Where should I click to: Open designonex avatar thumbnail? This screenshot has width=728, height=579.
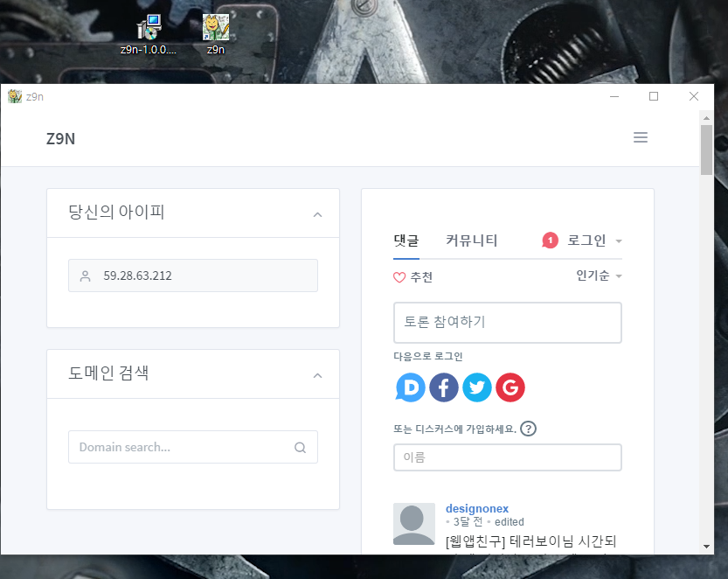coord(414,524)
